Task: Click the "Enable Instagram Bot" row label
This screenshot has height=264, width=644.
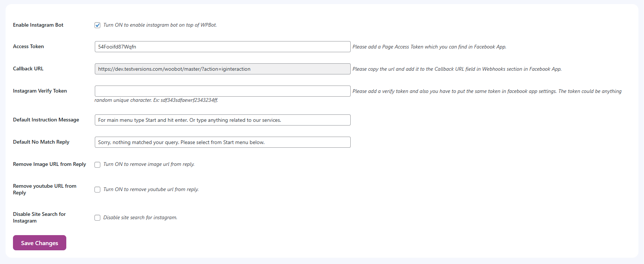Action: tap(38, 25)
